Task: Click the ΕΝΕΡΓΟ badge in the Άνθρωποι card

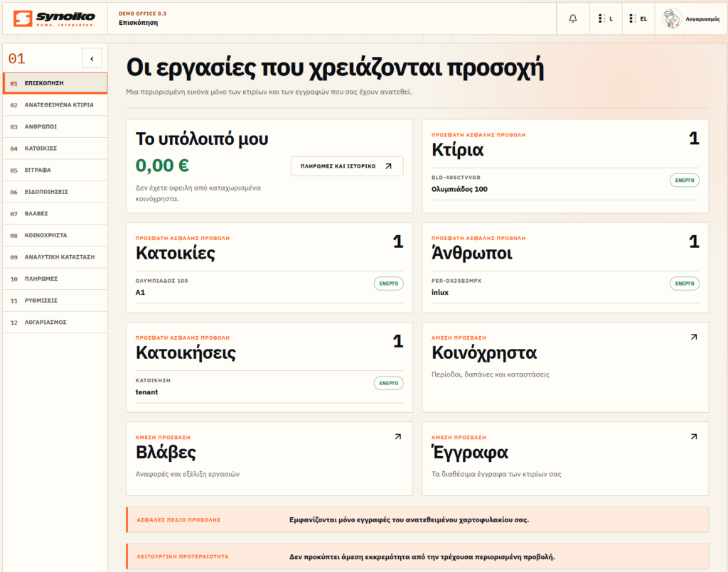Action: pyautogui.click(x=685, y=284)
